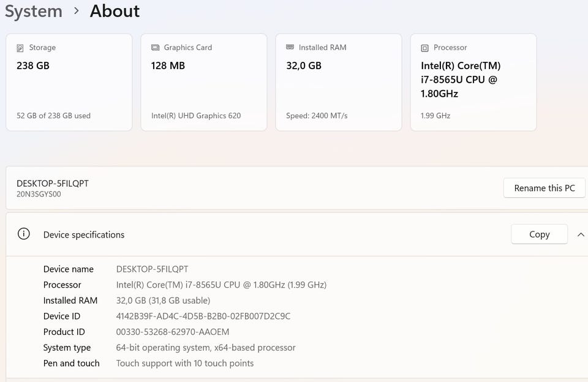Screen dimensions: 588x382
Task: Click the Device specifications header row
Action: pos(245,234)
